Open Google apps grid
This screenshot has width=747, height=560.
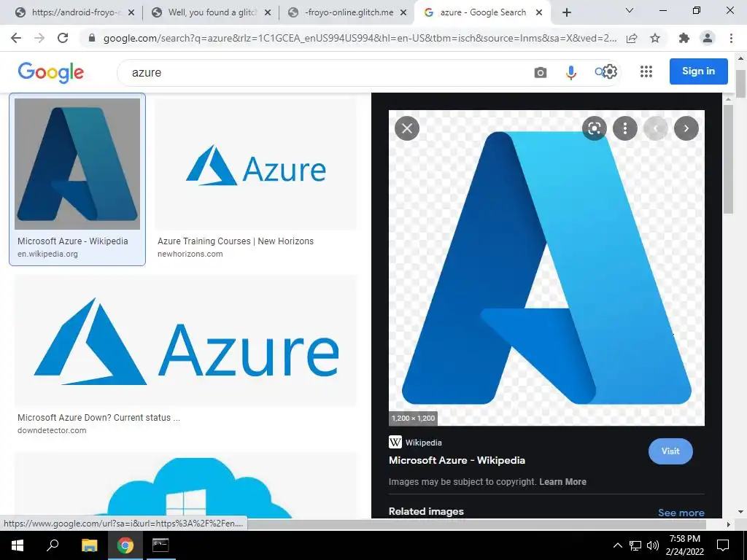(x=646, y=71)
